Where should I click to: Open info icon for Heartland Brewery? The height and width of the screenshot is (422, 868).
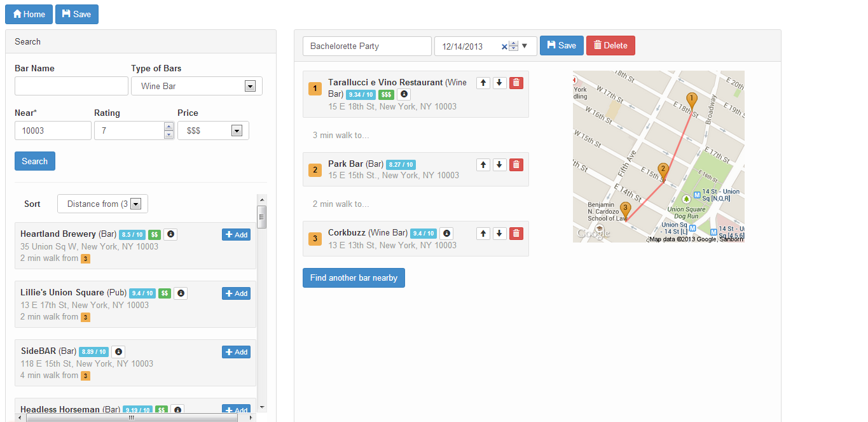tap(170, 234)
